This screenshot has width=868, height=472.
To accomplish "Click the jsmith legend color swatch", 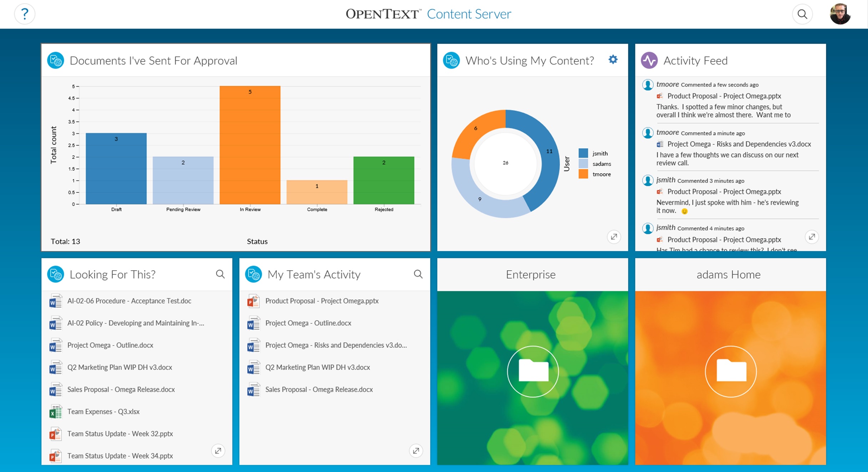I will (583, 153).
